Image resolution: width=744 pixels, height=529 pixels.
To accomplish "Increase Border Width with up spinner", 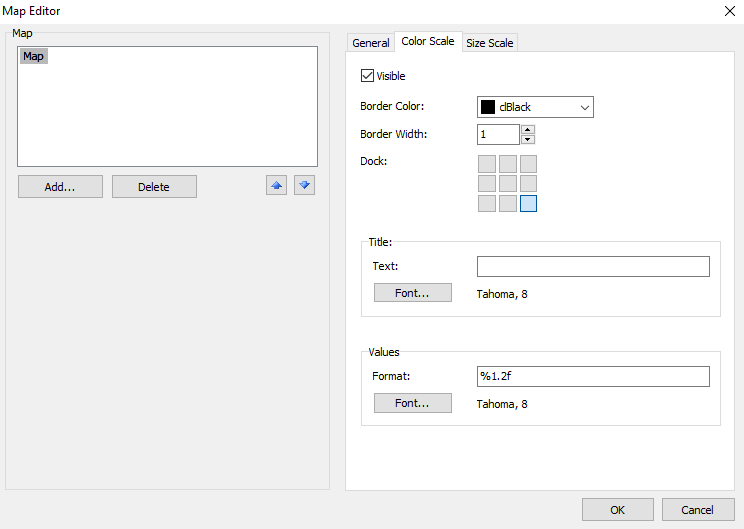I will 528,130.
